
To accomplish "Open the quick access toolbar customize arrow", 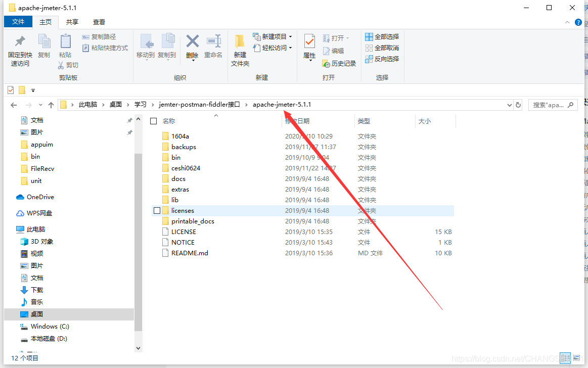I will click(33, 90).
